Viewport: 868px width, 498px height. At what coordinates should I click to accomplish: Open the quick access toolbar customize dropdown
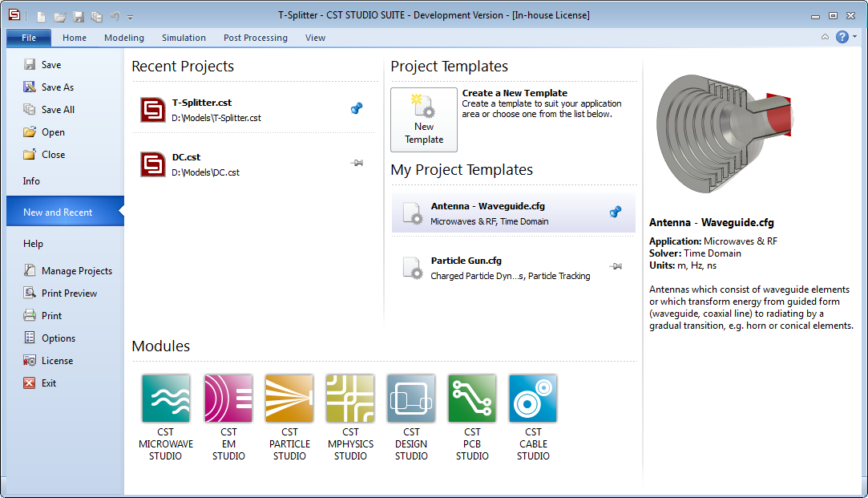[130, 18]
